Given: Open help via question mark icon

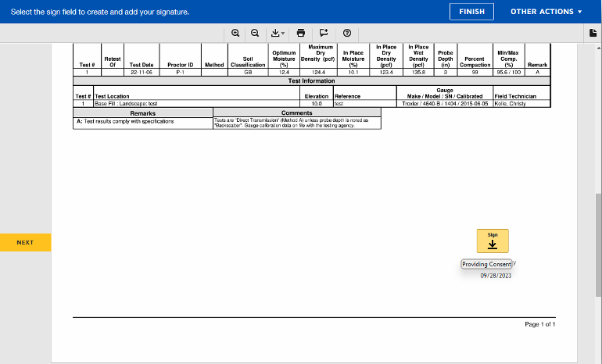Looking at the screenshot, I should [x=346, y=33].
